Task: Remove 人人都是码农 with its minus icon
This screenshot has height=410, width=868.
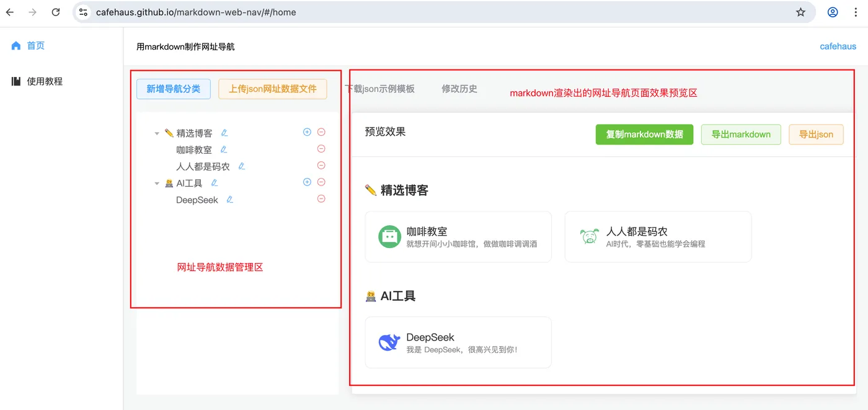Action: 321,166
